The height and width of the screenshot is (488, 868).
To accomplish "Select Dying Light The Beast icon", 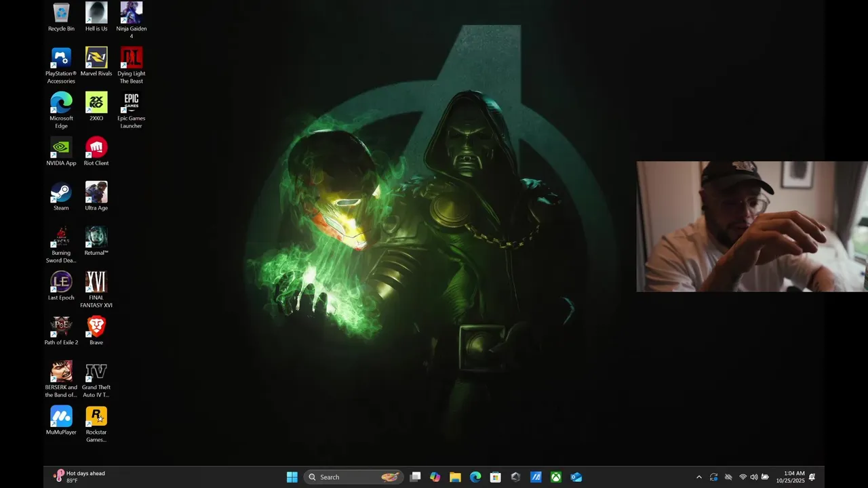I will click(x=132, y=65).
